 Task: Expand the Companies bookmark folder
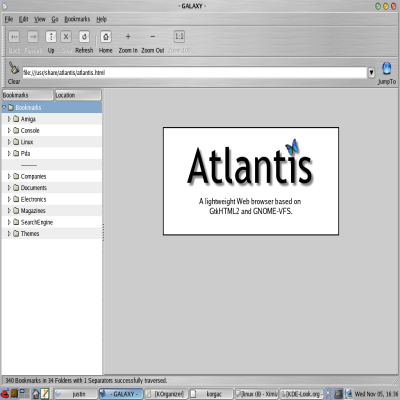(9, 176)
